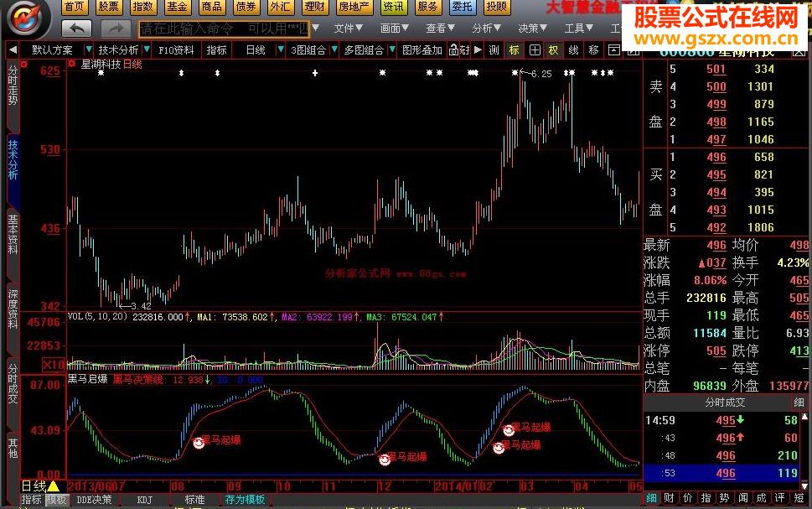
Task: Click the 细 button beside 分时成交 header
Action: coord(799,403)
